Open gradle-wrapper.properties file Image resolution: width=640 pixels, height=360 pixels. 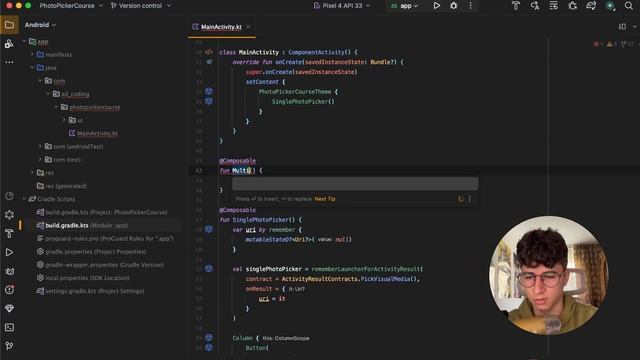(100, 264)
